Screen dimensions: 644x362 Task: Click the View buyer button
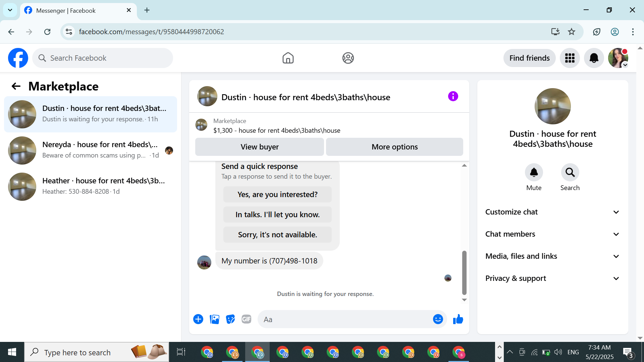tap(260, 147)
